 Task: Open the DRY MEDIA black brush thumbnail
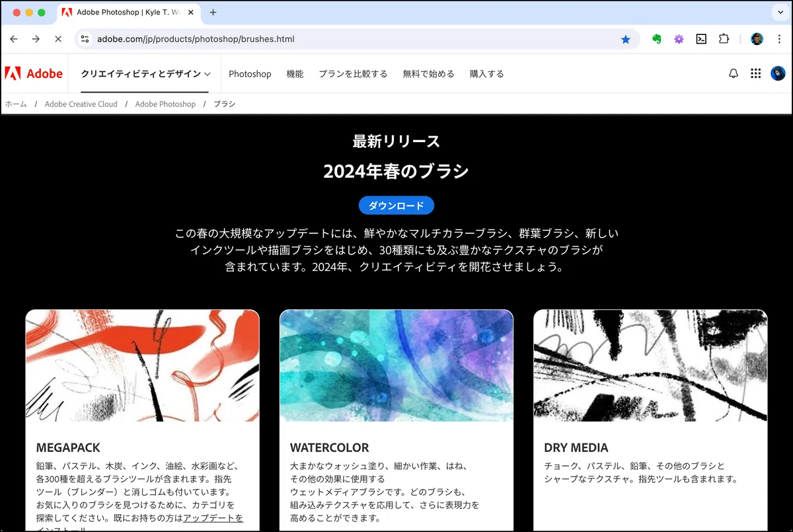click(x=650, y=365)
